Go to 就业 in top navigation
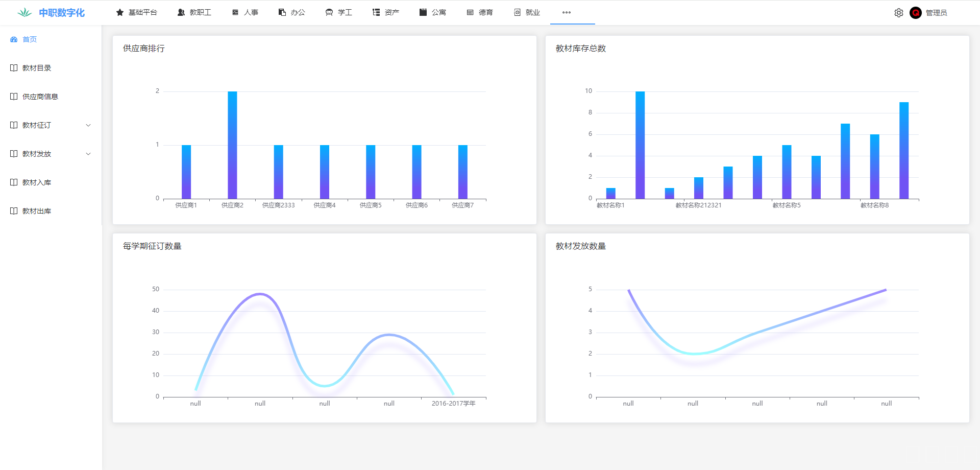The height and width of the screenshot is (470, 980). tap(527, 12)
